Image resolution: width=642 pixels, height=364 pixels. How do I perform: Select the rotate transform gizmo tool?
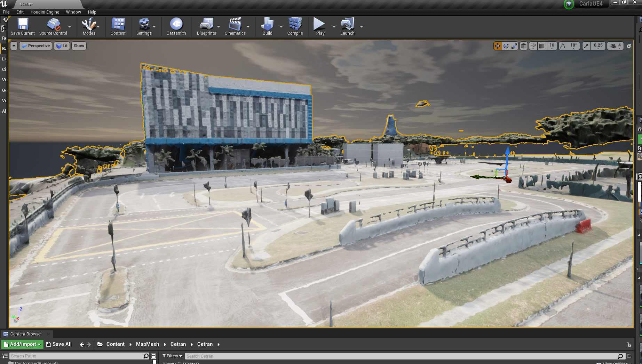(506, 46)
